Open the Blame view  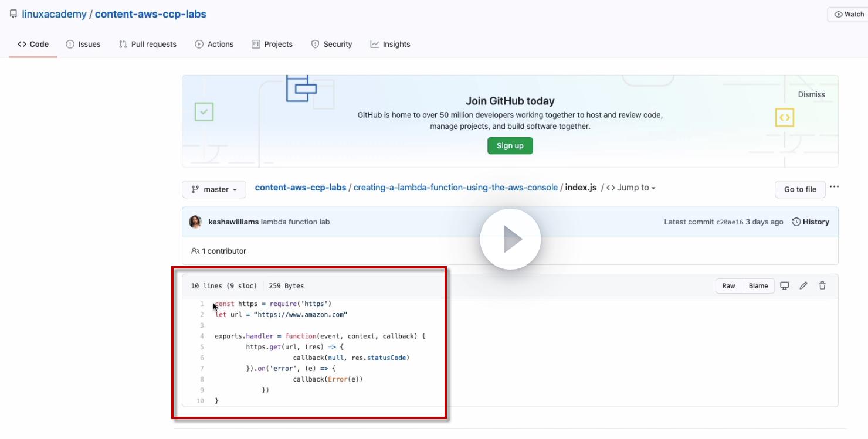click(758, 286)
